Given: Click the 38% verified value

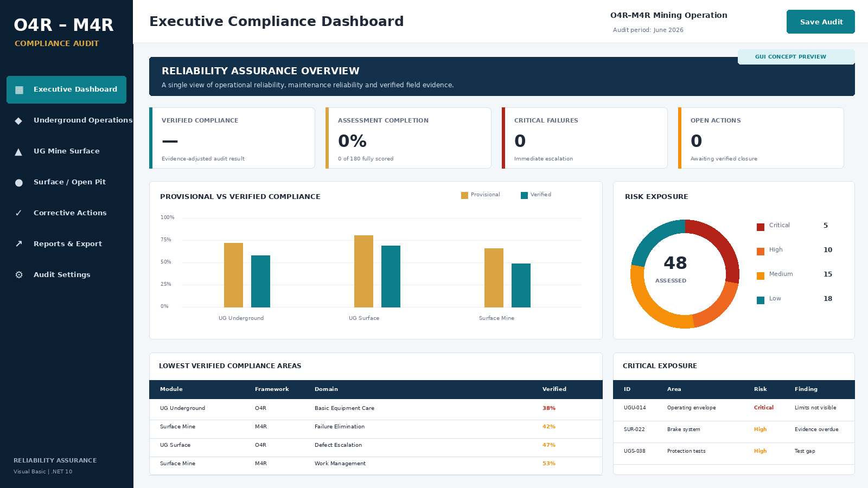Looking at the screenshot, I should tap(549, 408).
